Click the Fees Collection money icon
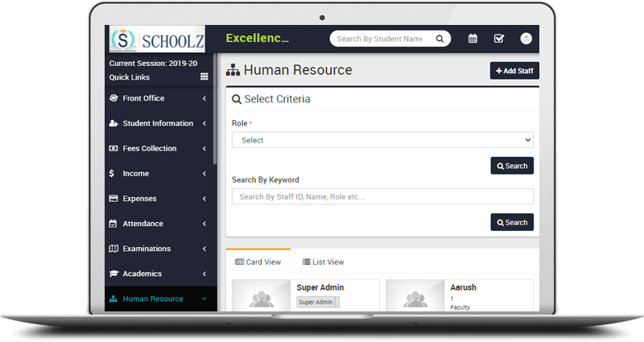Screen dimensions: 644x342 114,148
